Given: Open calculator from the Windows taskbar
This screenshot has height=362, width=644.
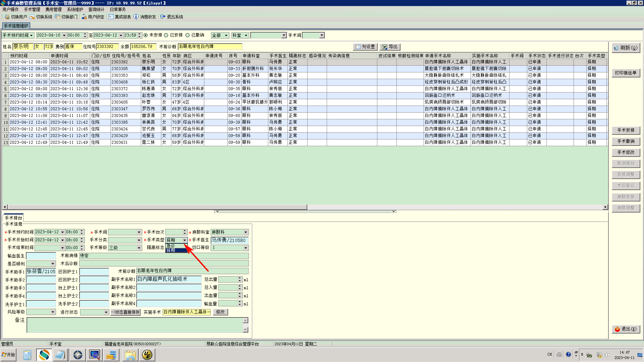Looking at the screenshot, I should point(27,355).
